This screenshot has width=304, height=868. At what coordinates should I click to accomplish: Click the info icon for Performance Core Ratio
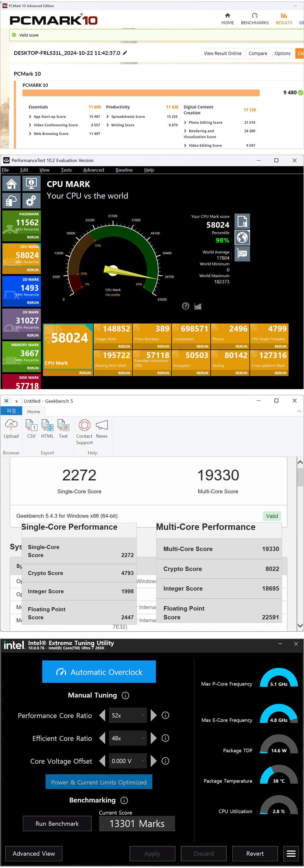[x=165, y=715]
